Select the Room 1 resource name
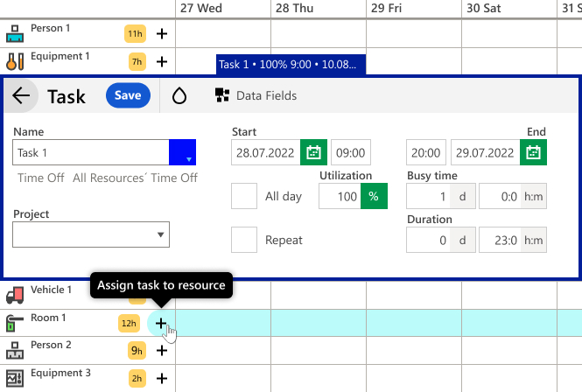Viewport: 582px width, 392px height. (48, 318)
